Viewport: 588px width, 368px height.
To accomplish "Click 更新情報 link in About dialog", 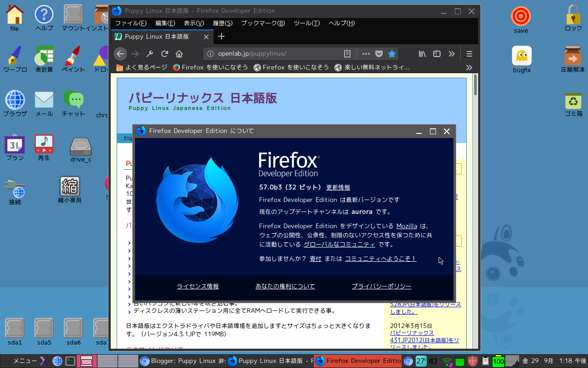I will click(338, 187).
